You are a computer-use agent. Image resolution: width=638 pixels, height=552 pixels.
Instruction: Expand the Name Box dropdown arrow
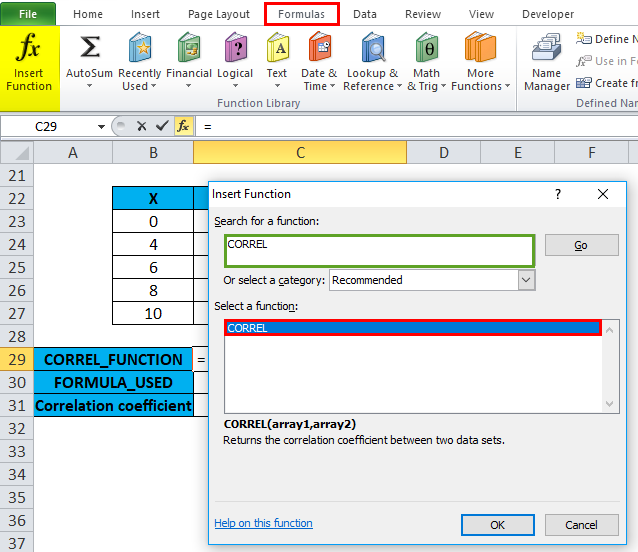101,127
